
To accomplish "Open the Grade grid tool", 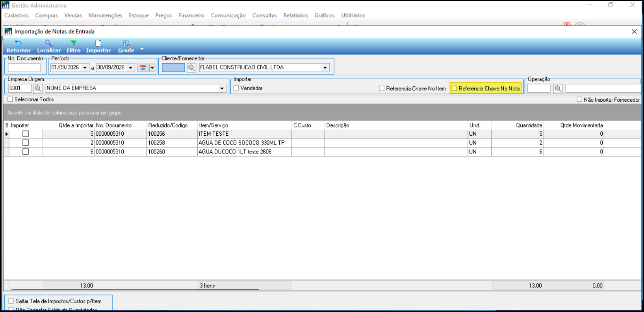I will coord(126,43).
